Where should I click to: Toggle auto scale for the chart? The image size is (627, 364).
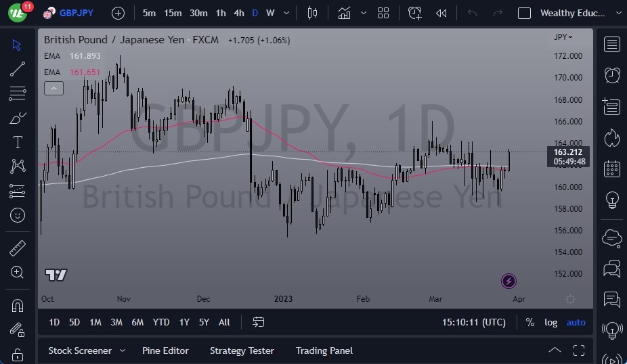click(x=576, y=322)
